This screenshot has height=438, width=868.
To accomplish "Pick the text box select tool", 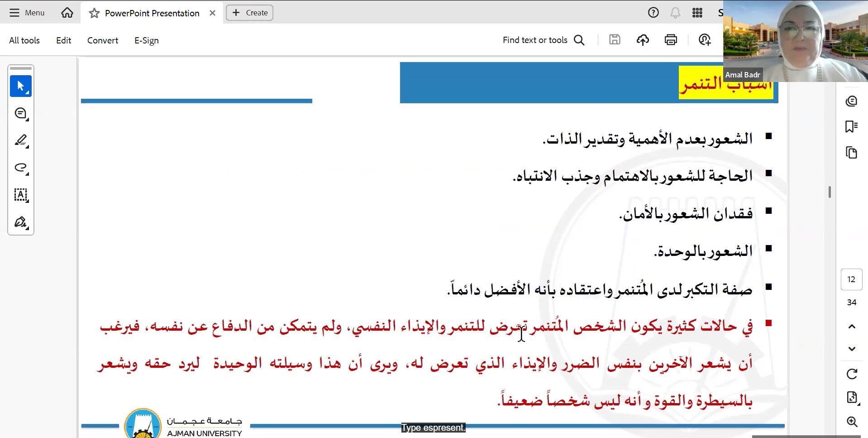I will point(21,195).
